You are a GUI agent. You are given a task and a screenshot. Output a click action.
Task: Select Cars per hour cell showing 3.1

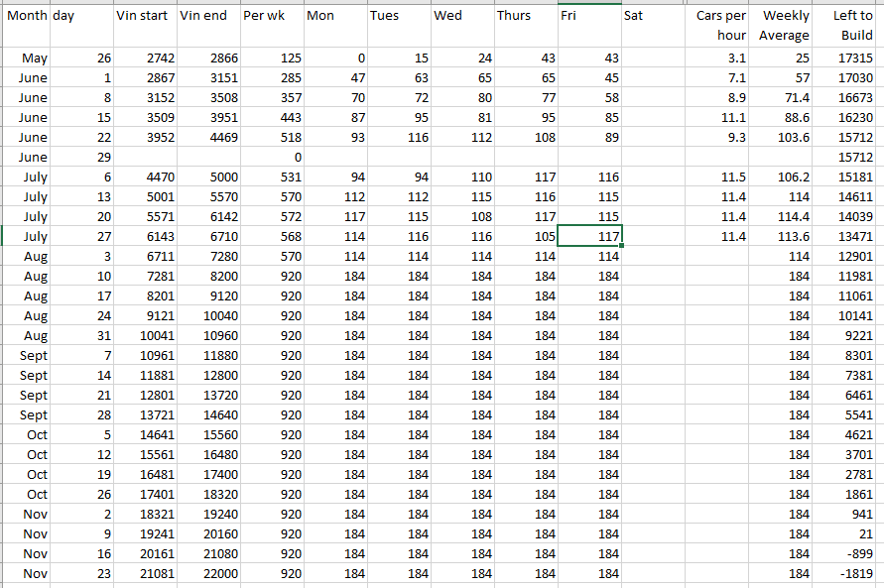pyautogui.click(x=720, y=59)
